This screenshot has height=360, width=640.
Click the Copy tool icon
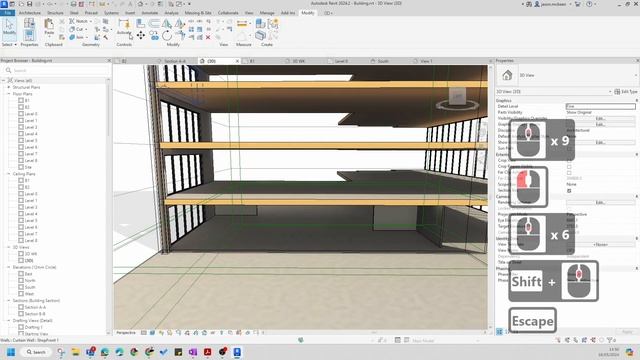click(154, 36)
